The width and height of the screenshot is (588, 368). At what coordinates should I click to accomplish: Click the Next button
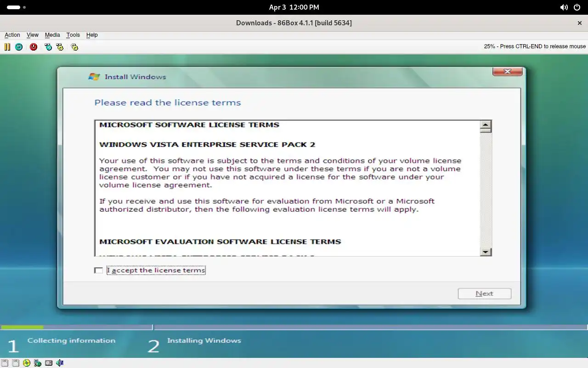click(x=485, y=293)
